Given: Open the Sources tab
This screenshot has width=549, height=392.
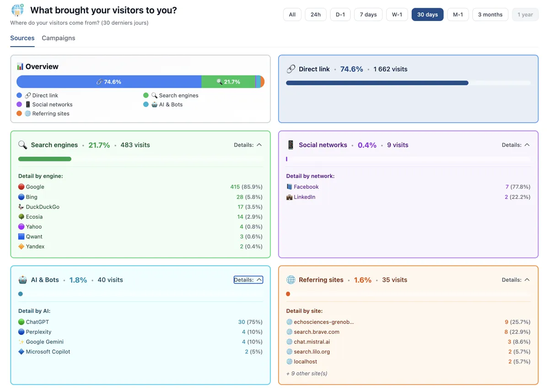Looking at the screenshot, I should click(22, 38).
